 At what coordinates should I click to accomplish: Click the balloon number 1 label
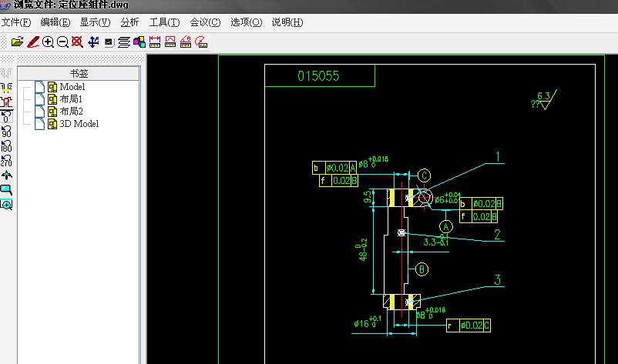point(498,157)
